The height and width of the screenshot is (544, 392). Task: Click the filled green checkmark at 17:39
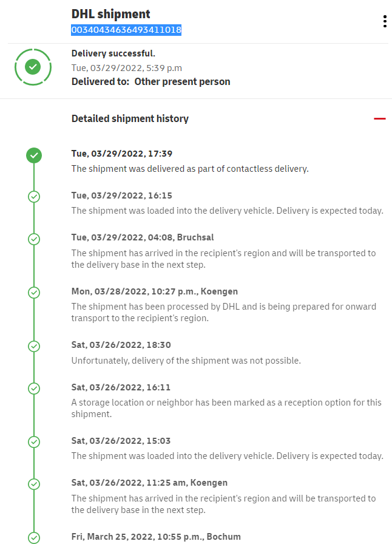pos(34,155)
